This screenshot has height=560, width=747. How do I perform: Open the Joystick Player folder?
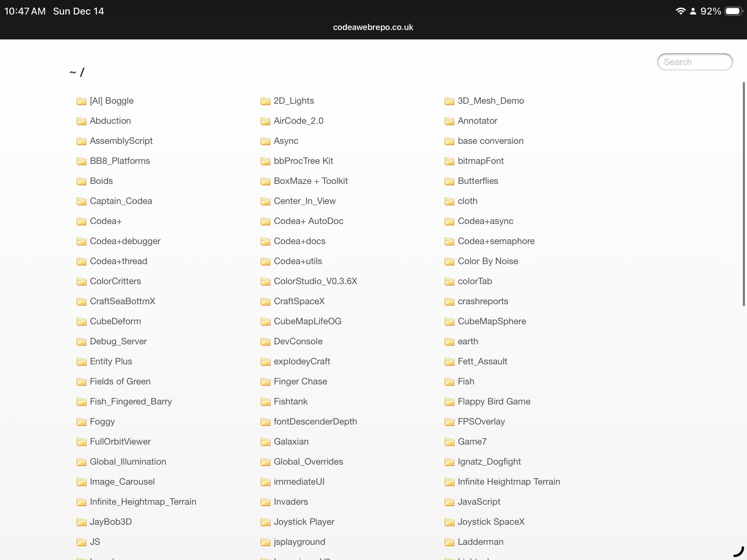pos(304,522)
